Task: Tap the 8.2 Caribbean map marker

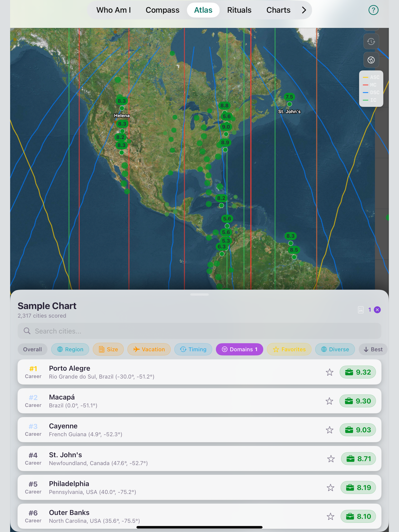Action: click(221, 198)
